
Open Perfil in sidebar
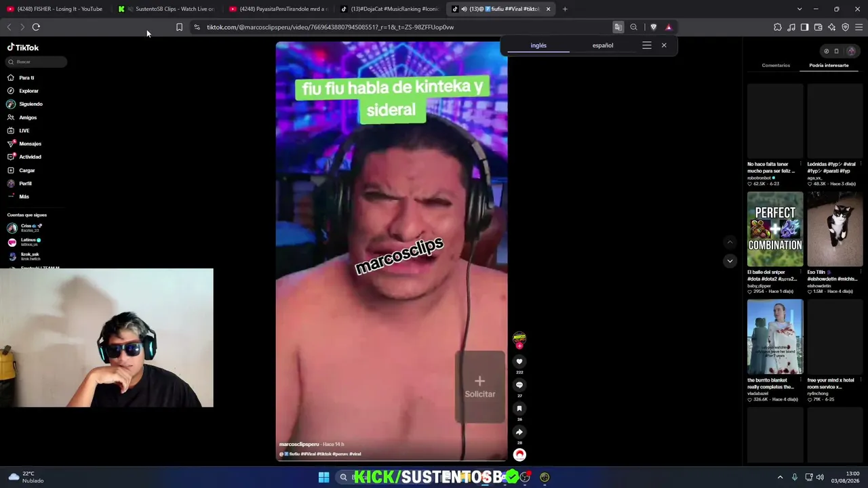pos(20,184)
